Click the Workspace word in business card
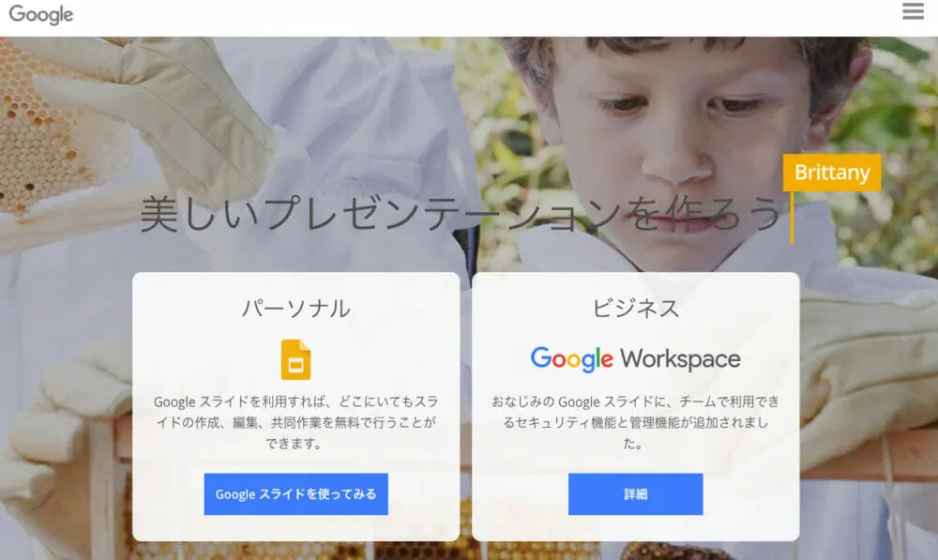 tap(681, 359)
